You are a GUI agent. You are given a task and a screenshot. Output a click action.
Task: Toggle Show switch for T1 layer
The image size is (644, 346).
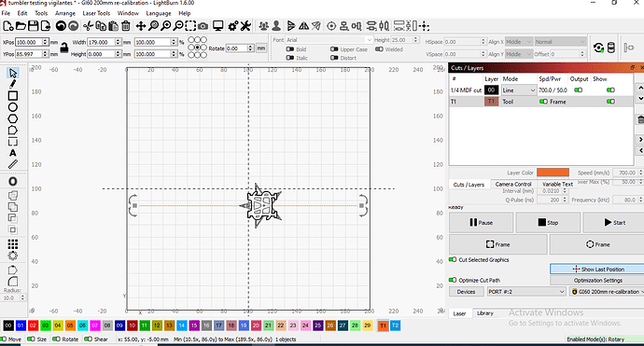point(610,102)
